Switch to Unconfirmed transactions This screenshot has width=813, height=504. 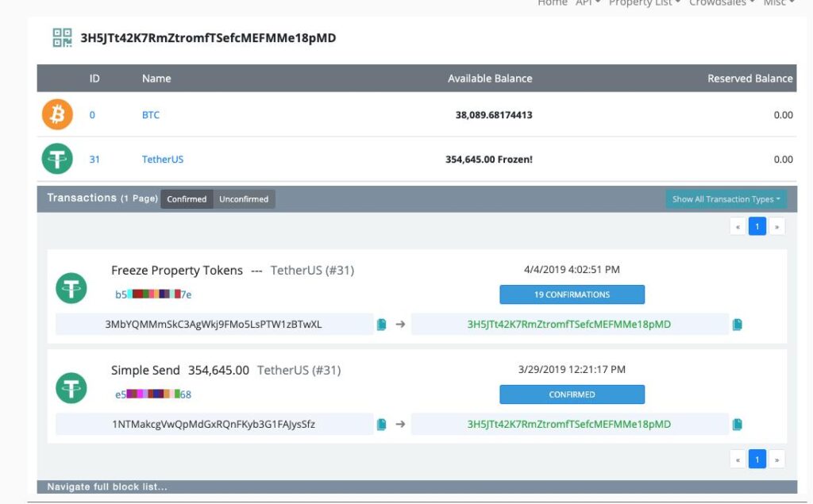(x=244, y=199)
